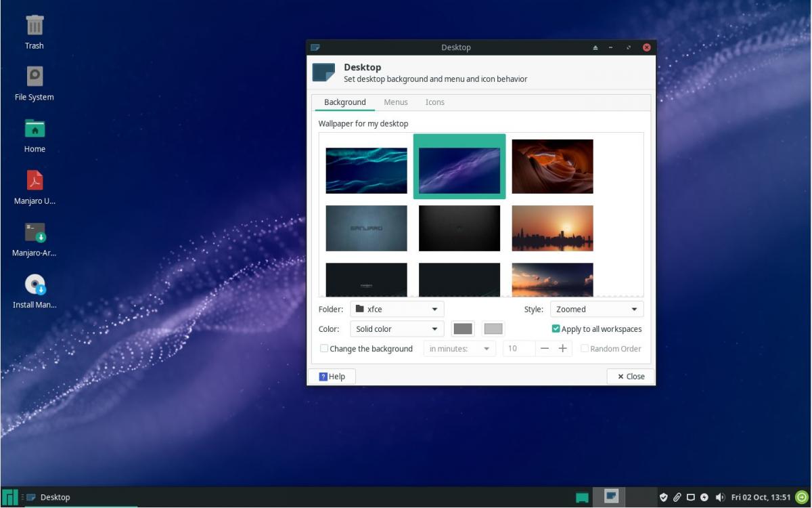Select the Manjaro User Guide PDF icon
Screen dimensions: 812x508
click(35, 181)
